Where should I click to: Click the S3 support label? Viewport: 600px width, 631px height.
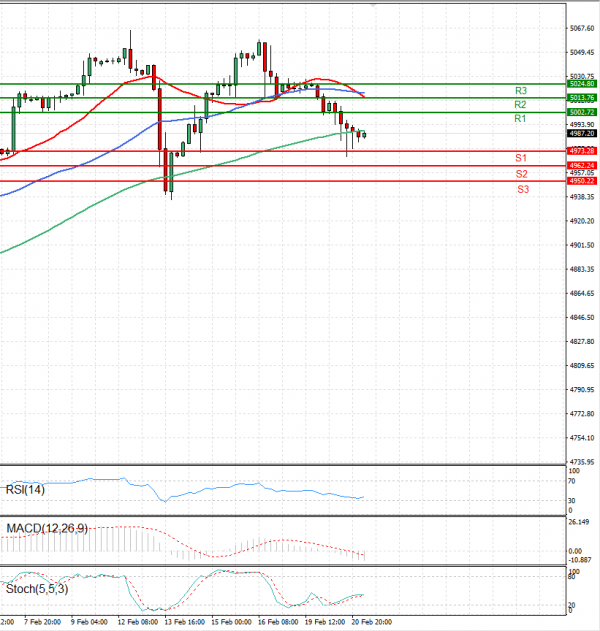[x=523, y=189]
